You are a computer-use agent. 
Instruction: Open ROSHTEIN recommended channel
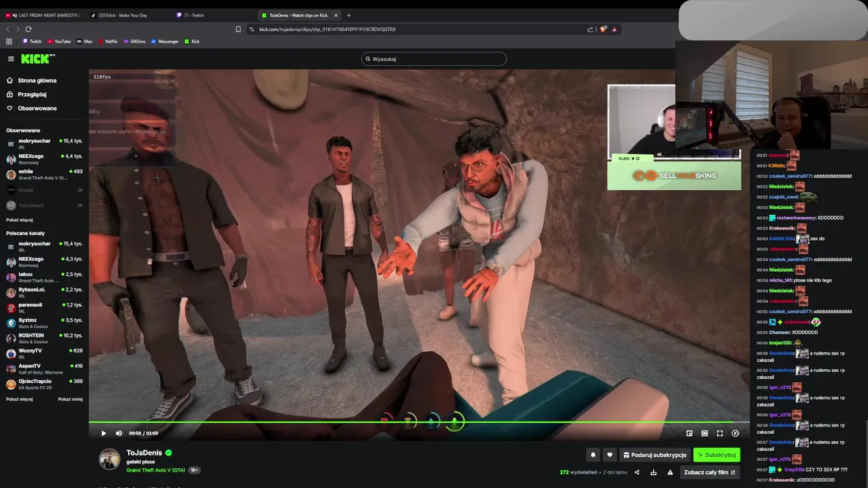pyautogui.click(x=44, y=338)
